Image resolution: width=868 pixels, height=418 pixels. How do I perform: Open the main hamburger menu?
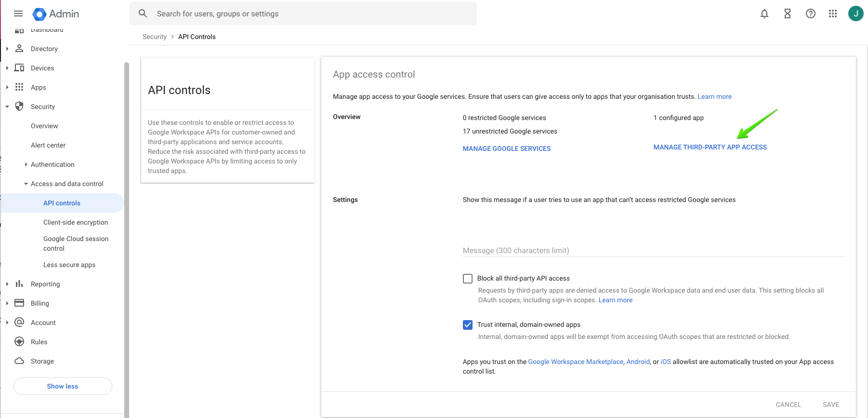[18, 13]
